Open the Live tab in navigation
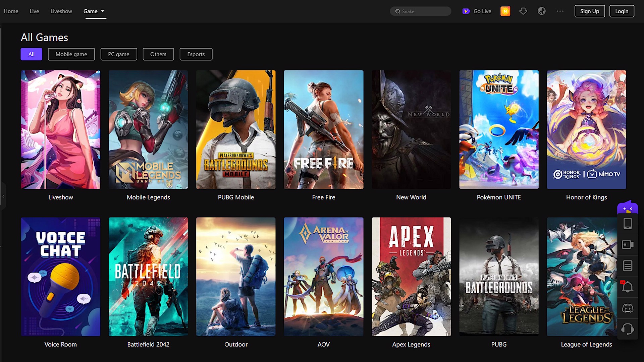The image size is (644, 362). click(x=34, y=11)
